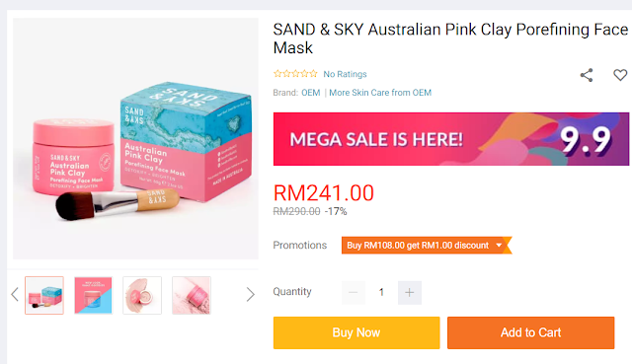Viewport: 632px width, 364px height.
Task: Click the share icon
Action: click(x=587, y=75)
